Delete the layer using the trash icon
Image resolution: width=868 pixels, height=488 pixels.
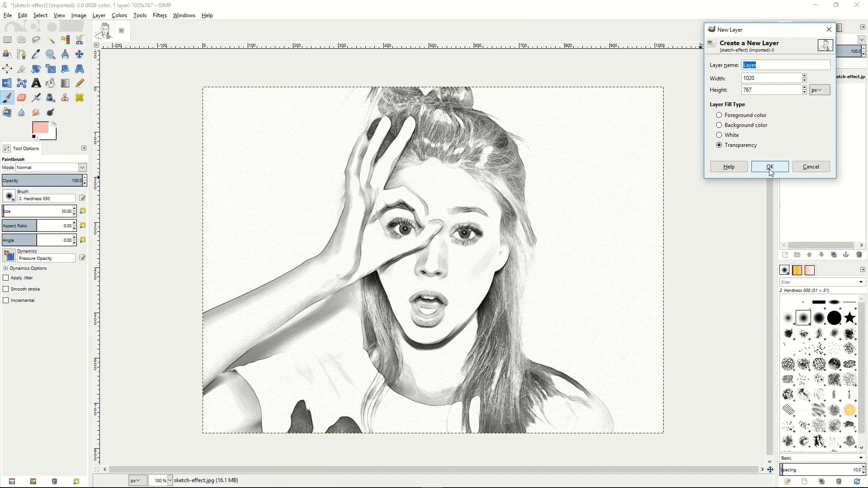coord(859,255)
